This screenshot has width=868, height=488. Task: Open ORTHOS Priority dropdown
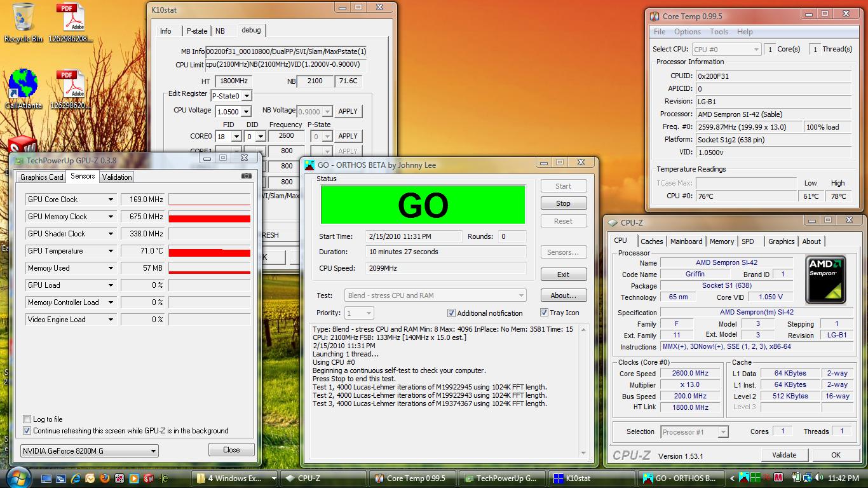click(x=359, y=313)
